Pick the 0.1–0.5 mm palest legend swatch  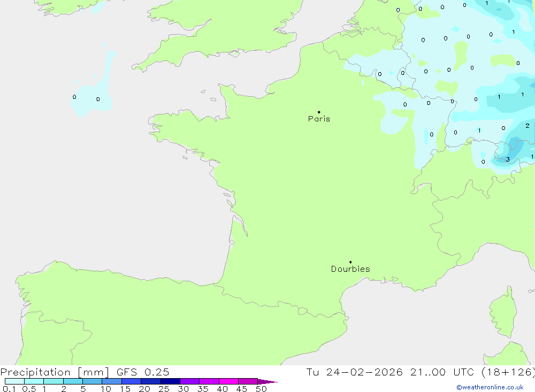click(x=14, y=381)
